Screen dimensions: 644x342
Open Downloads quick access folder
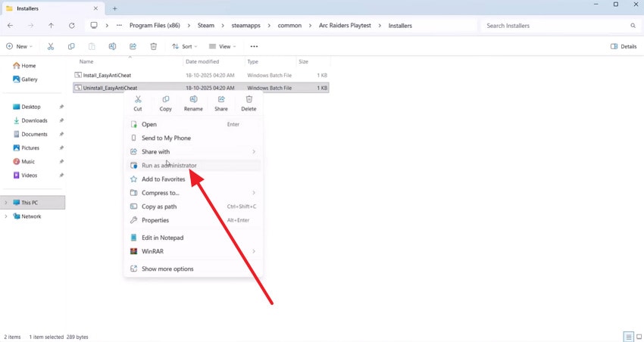click(x=30, y=120)
